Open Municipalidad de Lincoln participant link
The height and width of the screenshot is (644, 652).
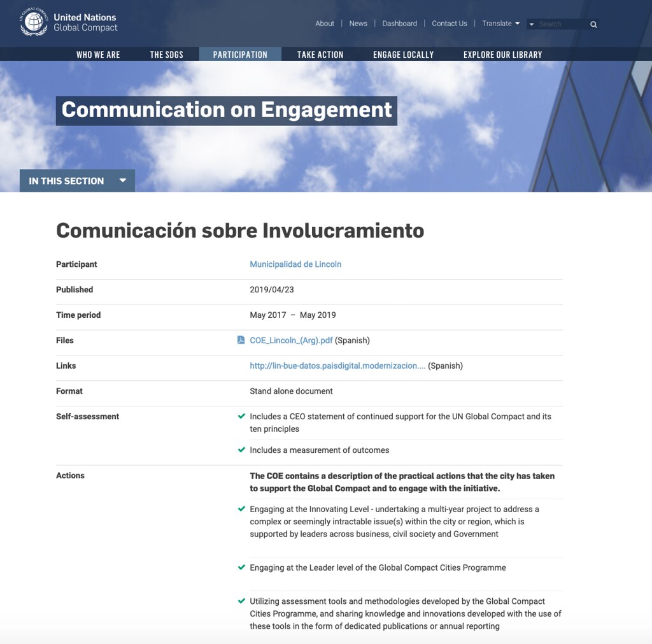[x=295, y=264]
